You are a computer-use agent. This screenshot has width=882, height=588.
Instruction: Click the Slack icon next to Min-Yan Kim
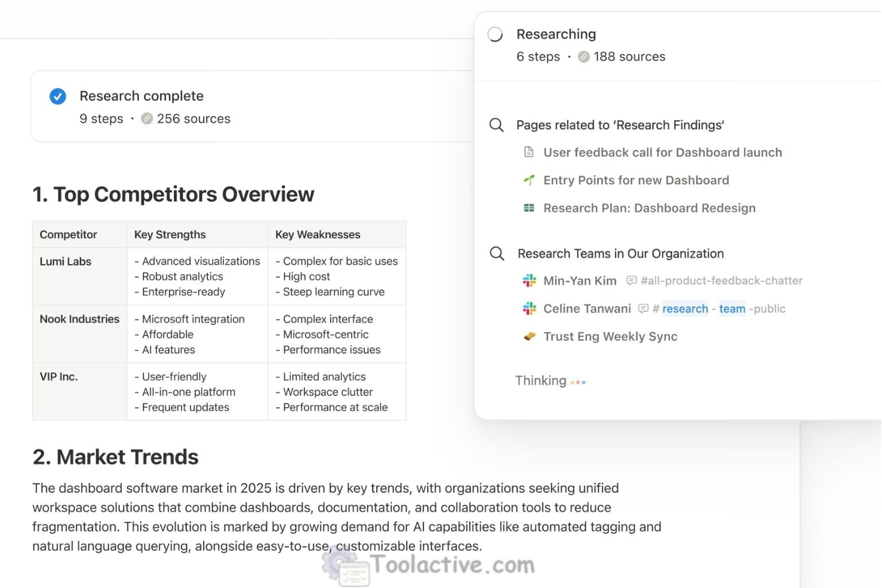(529, 281)
